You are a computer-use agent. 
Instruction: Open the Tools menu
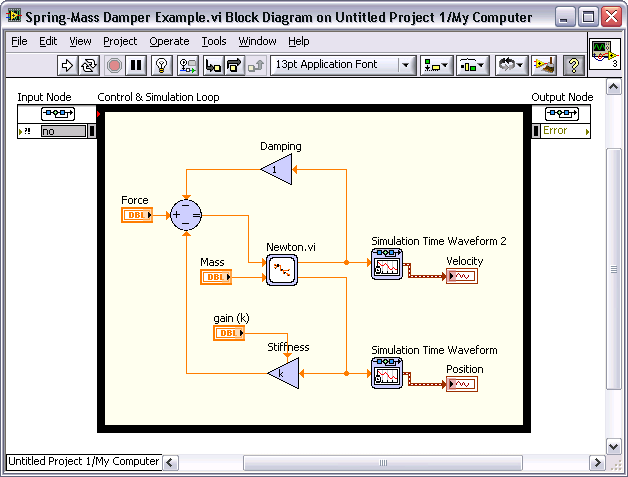(x=214, y=41)
